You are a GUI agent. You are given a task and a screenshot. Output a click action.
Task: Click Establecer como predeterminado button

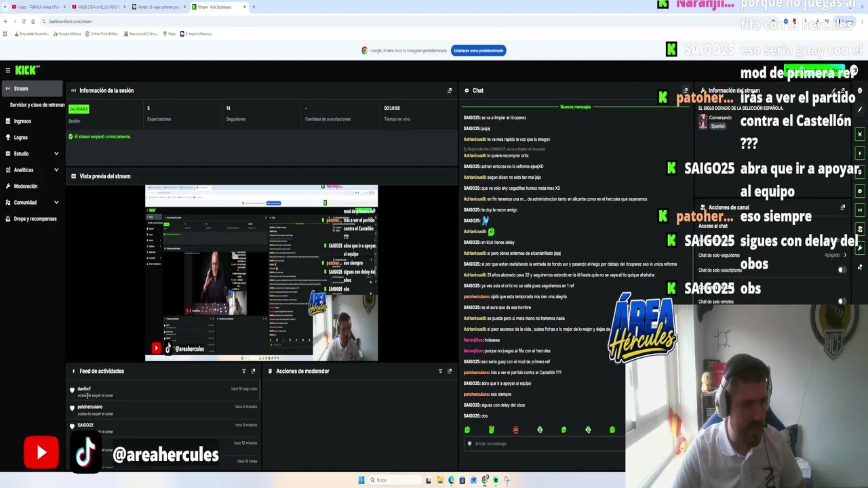[479, 50]
